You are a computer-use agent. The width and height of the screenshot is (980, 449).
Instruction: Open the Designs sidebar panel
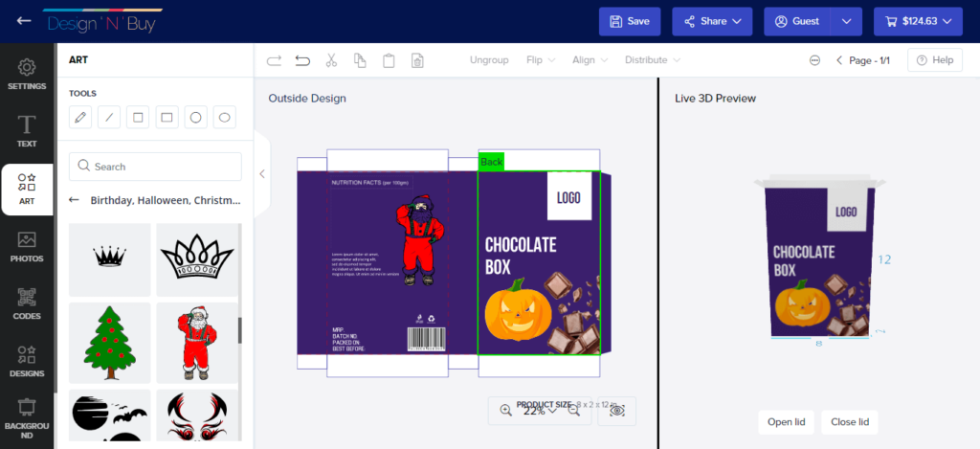point(27,362)
